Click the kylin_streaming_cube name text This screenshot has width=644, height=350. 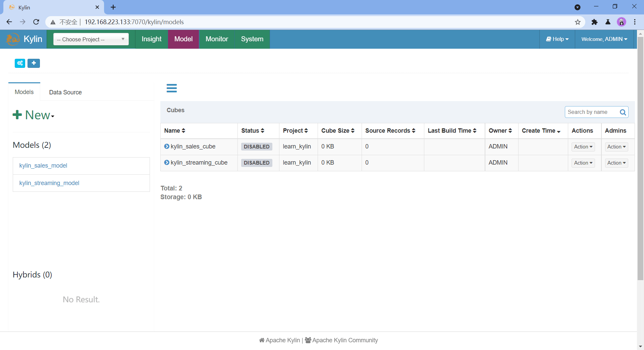tap(199, 163)
